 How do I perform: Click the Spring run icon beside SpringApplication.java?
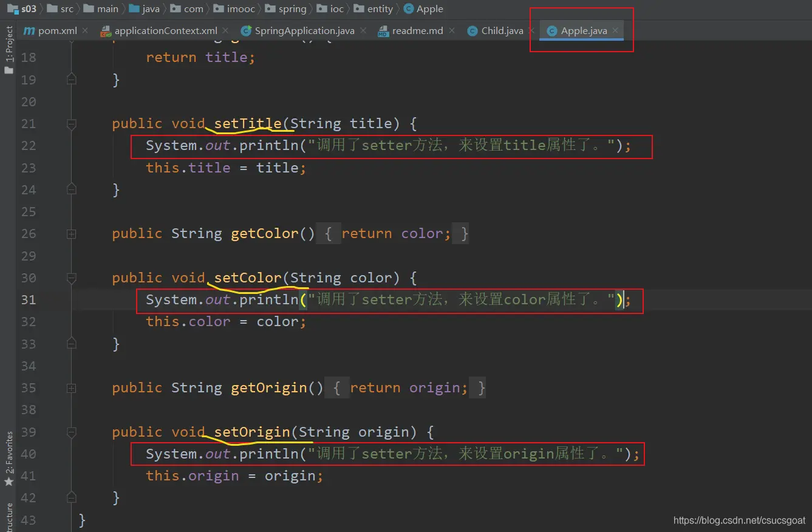(246, 31)
